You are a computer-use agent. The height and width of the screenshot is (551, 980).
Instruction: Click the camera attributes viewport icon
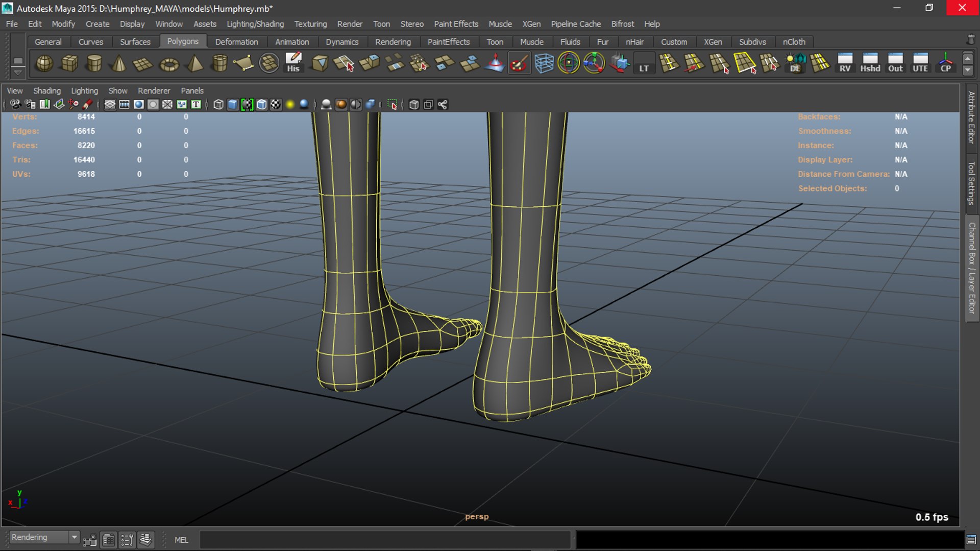pyautogui.click(x=30, y=105)
